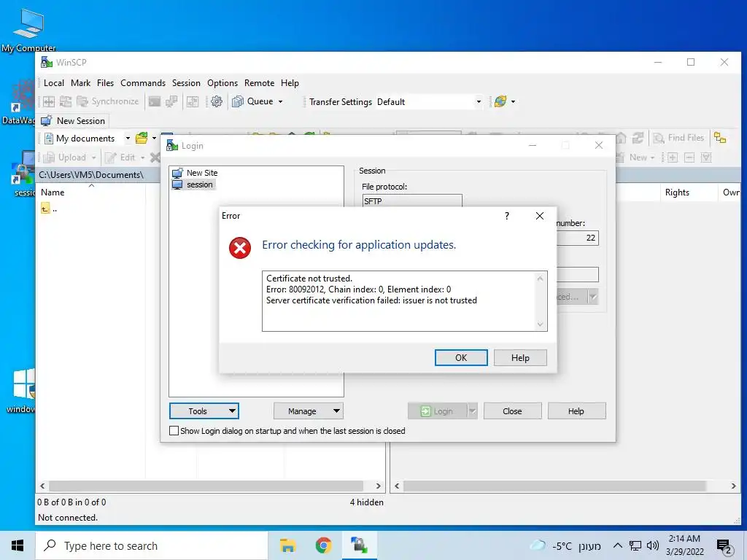
Task: Click the Find Files button
Action: pos(678,138)
